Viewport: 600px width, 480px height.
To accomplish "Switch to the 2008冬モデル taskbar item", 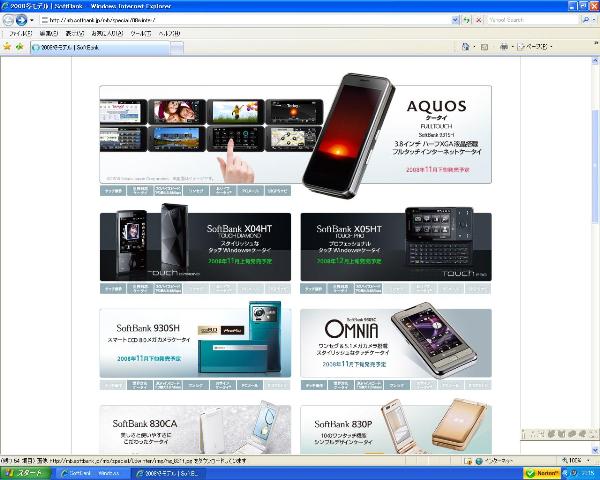I will point(168,473).
